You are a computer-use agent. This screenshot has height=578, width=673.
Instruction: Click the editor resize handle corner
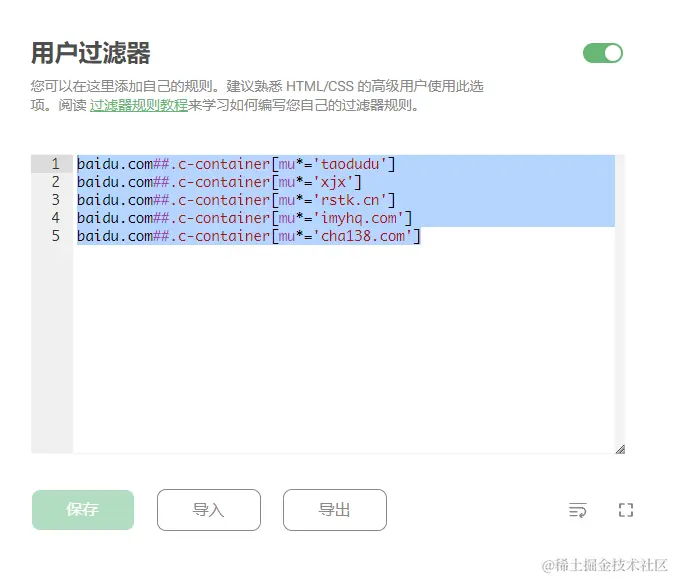coord(620,449)
